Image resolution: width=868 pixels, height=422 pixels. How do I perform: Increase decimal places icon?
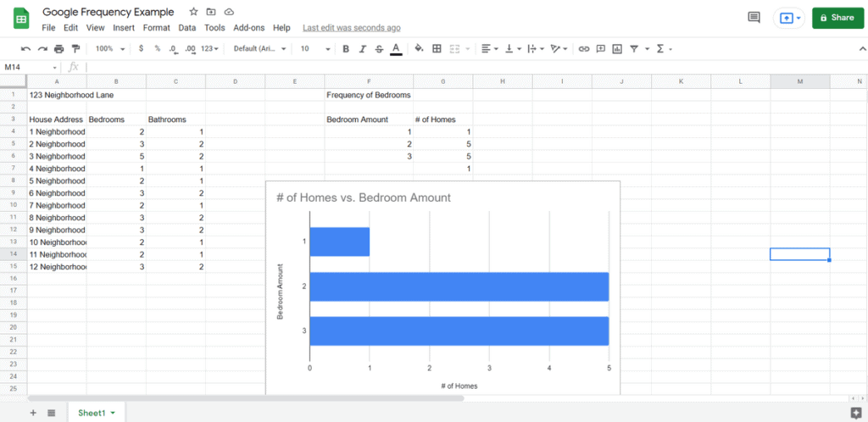click(x=191, y=48)
